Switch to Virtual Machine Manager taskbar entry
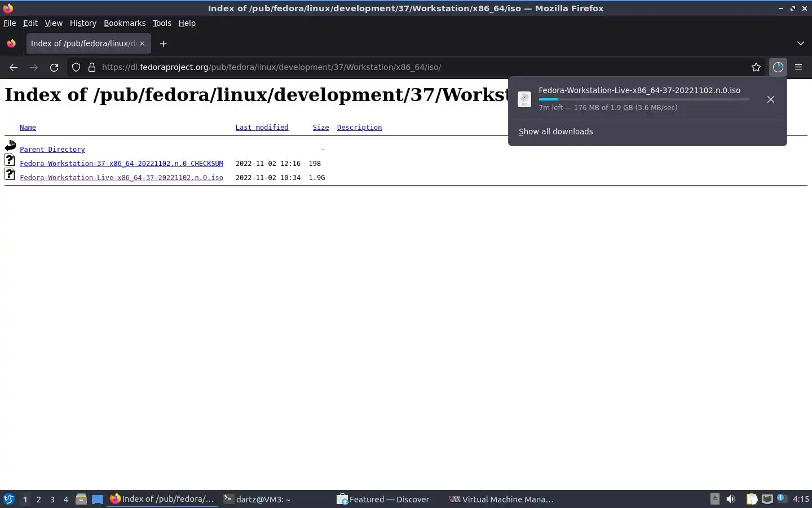Screen dimensions: 812x508 tap(501, 499)
